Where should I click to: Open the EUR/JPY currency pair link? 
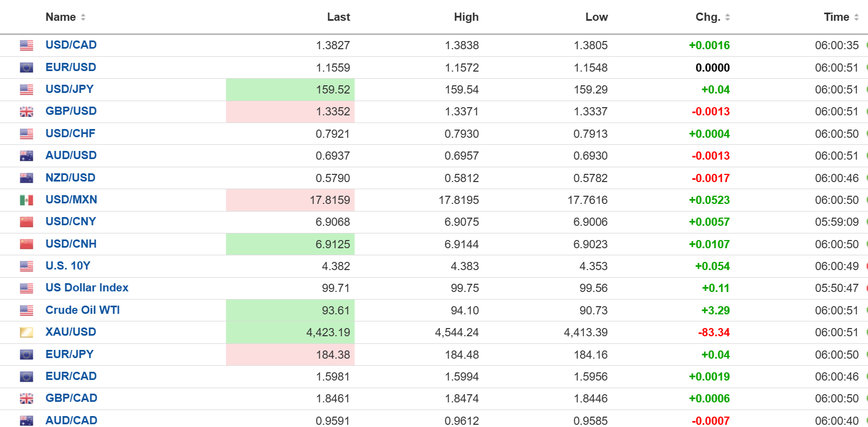(x=70, y=354)
